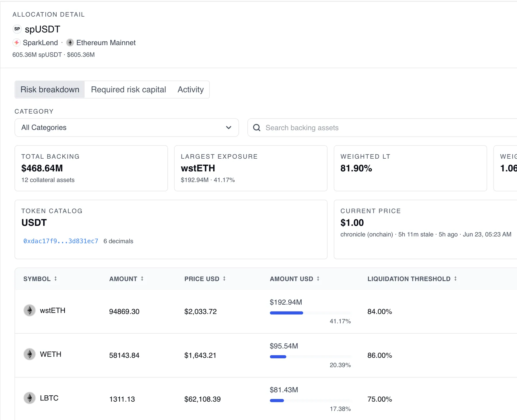
Task: Click the $192.94M · 41.17% exposure text
Action: point(208,180)
